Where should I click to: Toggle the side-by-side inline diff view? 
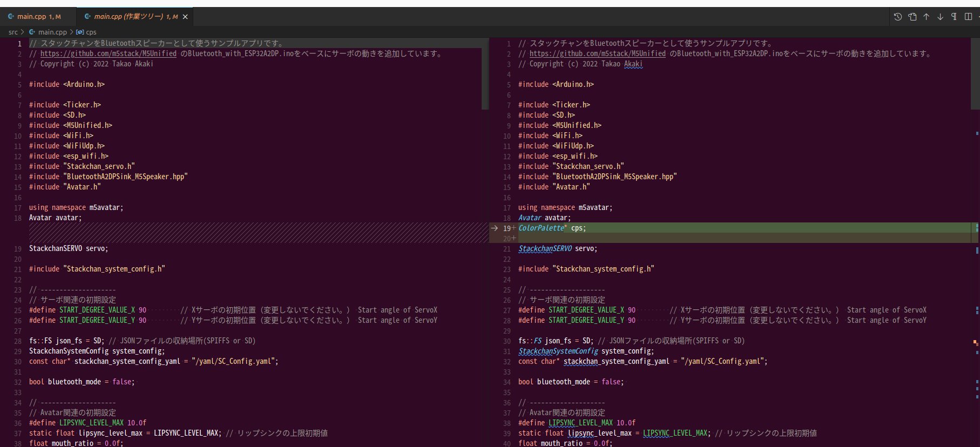click(968, 17)
